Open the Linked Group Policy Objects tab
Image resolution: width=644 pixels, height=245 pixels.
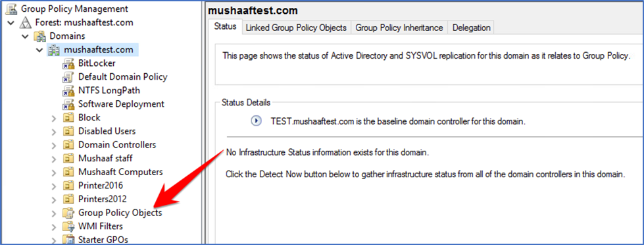tap(296, 28)
